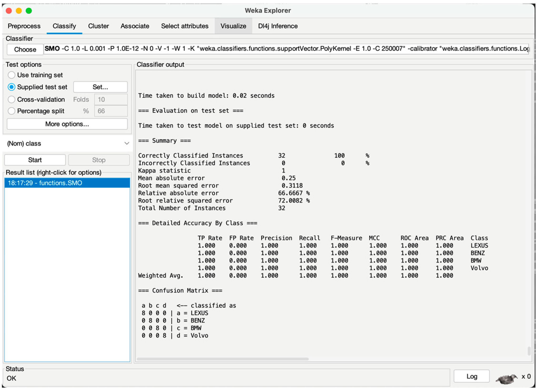538x392 pixels.
Task: Go to the Select attributes tab
Action: coord(185,26)
